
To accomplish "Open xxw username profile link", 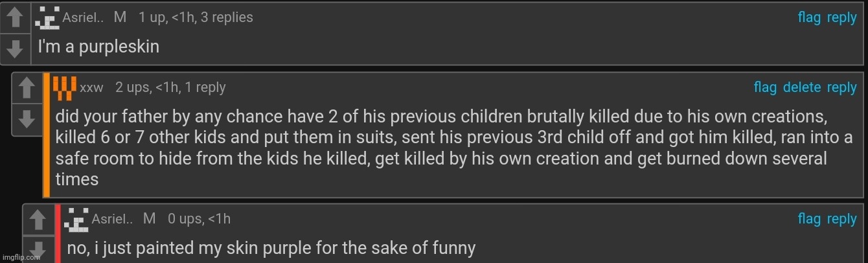I will click(x=91, y=88).
